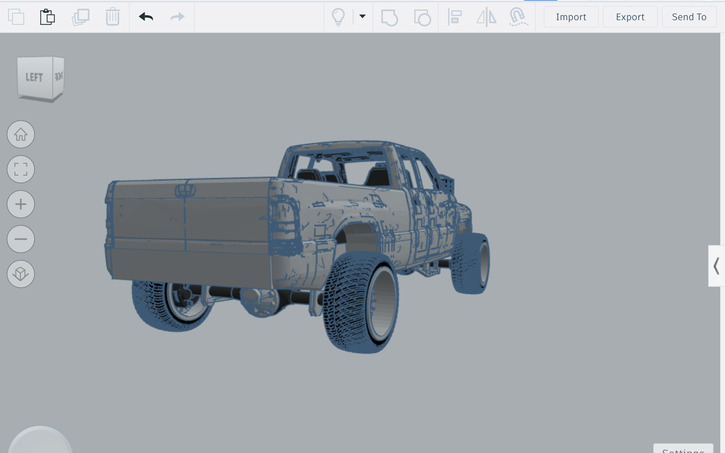Redo the last undone action
This screenshot has height=453, width=725.
coord(177,17)
